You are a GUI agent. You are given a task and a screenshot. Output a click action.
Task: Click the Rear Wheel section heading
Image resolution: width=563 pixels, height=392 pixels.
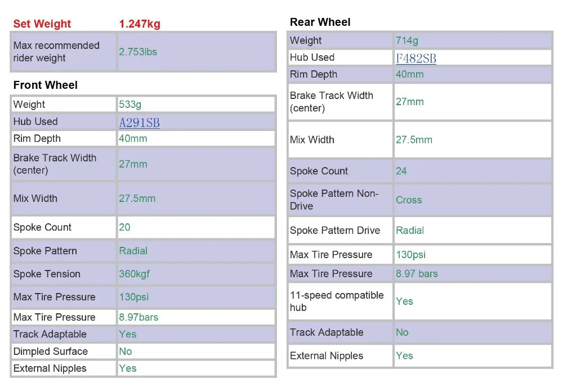[320, 22]
